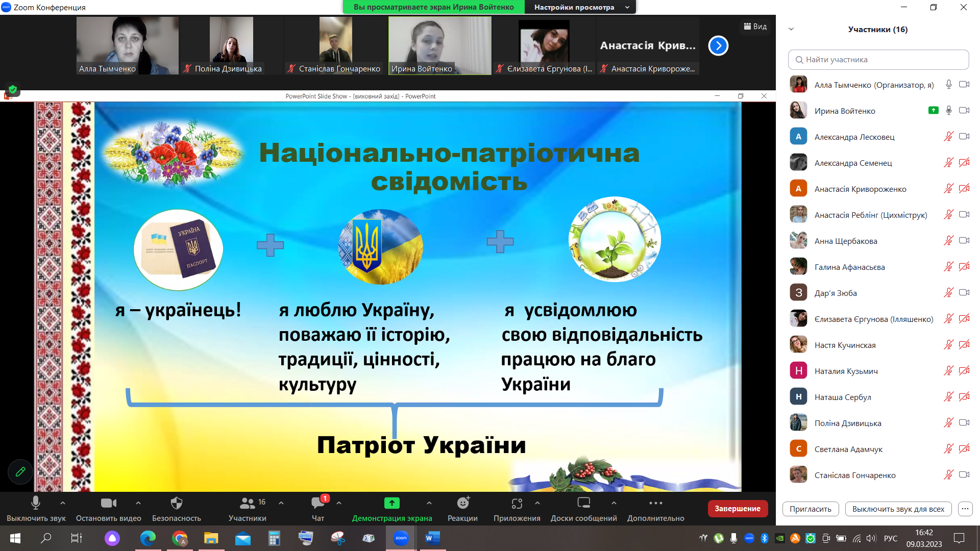Open the Дополнительно more menu
Viewport: 980px width, 551px height.
pyautogui.click(x=655, y=504)
